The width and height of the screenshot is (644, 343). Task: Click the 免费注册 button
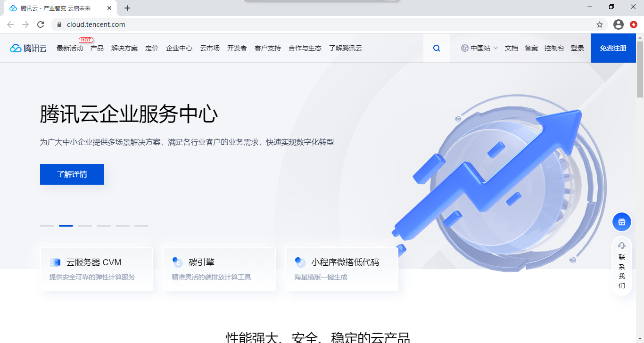(x=613, y=48)
